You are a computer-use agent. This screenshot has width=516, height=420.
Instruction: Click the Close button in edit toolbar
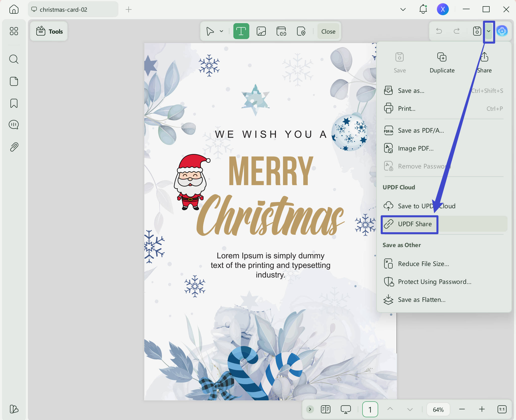[x=328, y=31]
